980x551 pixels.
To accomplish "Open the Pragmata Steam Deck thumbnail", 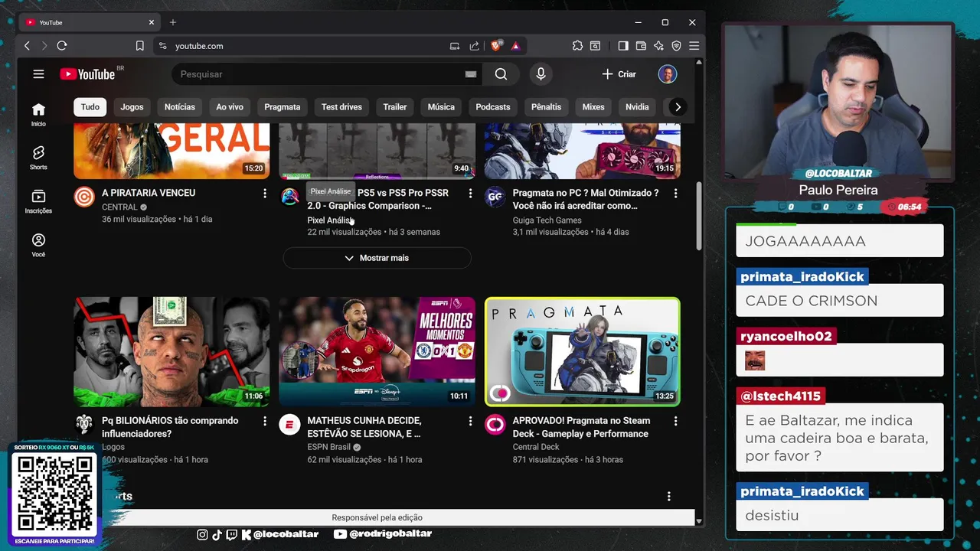I will [582, 351].
